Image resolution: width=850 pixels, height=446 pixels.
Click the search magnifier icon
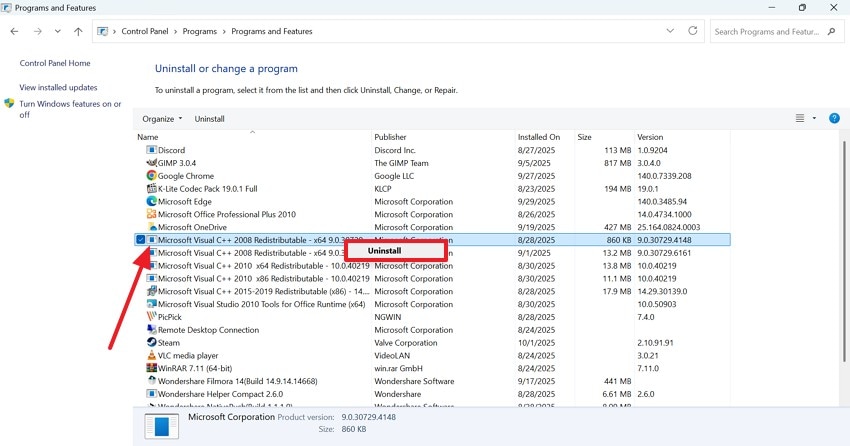[x=832, y=31]
